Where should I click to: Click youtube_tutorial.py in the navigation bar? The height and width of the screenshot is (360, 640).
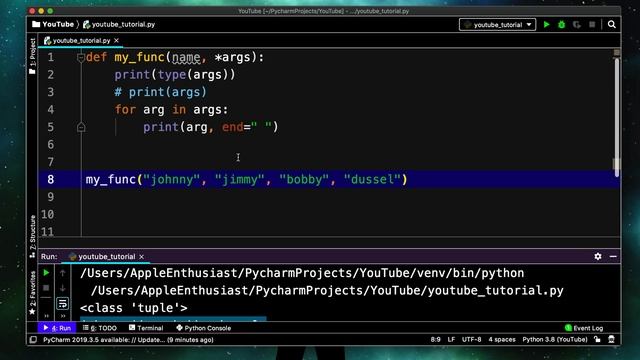point(119,24)
